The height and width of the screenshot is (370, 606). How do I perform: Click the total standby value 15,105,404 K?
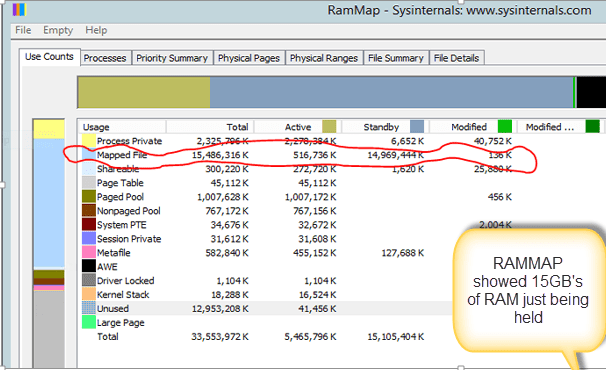pos(395,336)
